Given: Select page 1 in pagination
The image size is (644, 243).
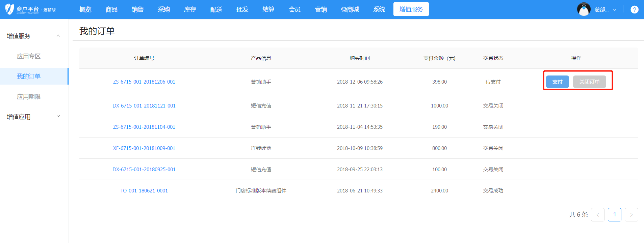Looking at the screenshot, I should pyautogui.click(x=614, y=215).
